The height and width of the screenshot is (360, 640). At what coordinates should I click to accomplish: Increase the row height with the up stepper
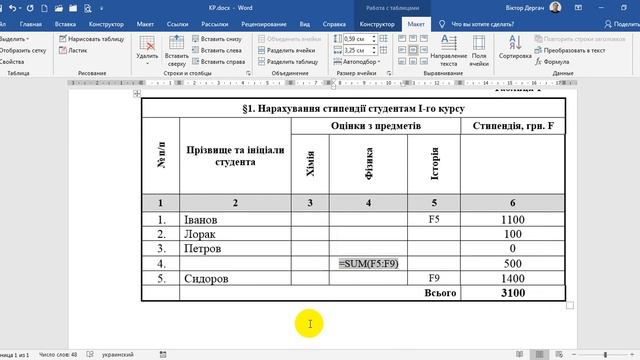[374, 37]
